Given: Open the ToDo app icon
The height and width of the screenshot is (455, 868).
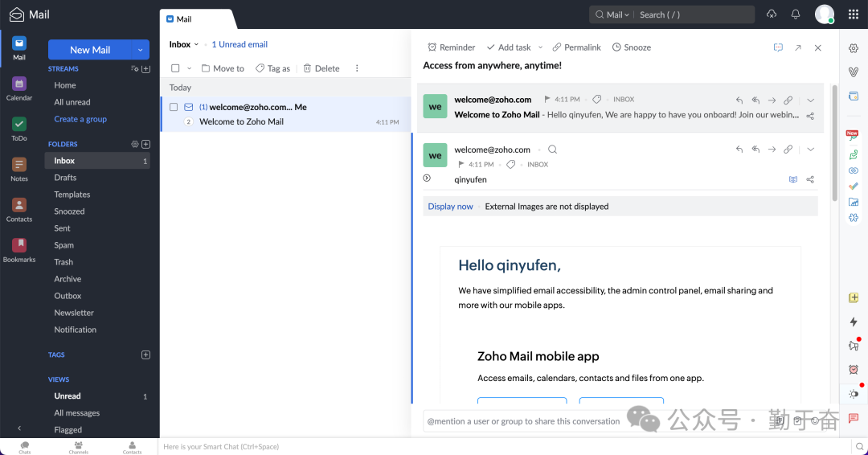Looking at the screenshot, I should (19, 128).
